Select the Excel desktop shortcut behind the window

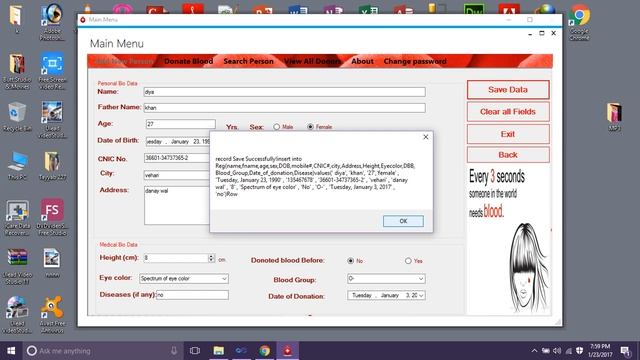[368, 9]
